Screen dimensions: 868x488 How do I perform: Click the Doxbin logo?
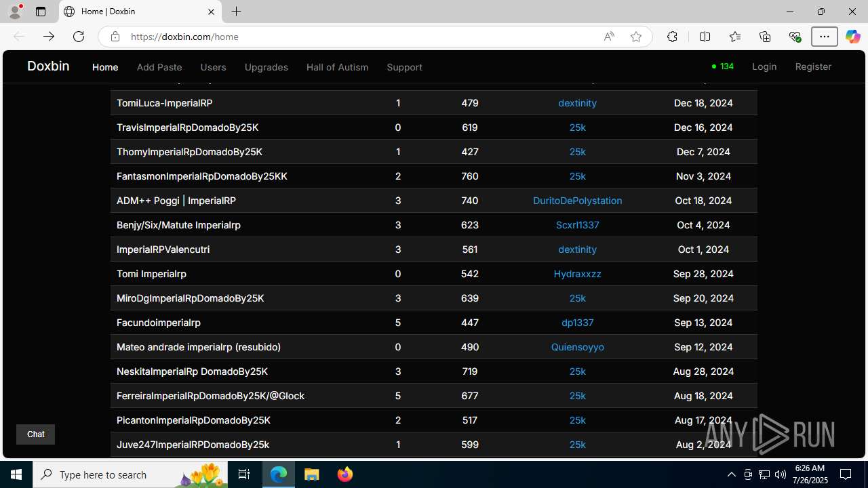[x=48, y=66]
